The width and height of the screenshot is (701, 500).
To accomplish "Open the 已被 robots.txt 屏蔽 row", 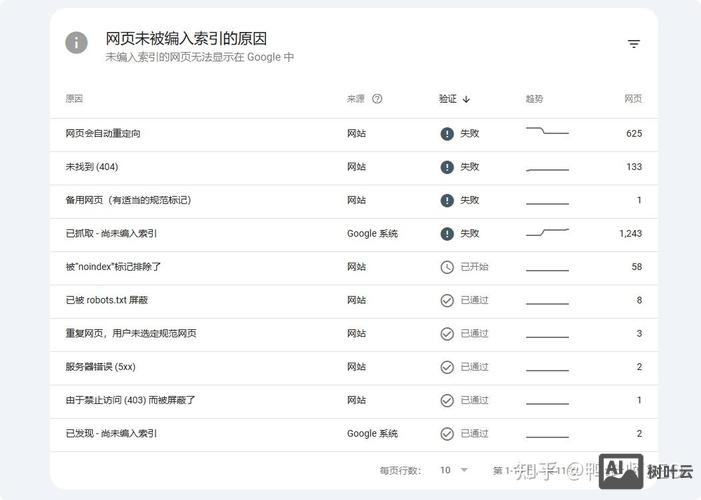I will [x=354, y=301].
